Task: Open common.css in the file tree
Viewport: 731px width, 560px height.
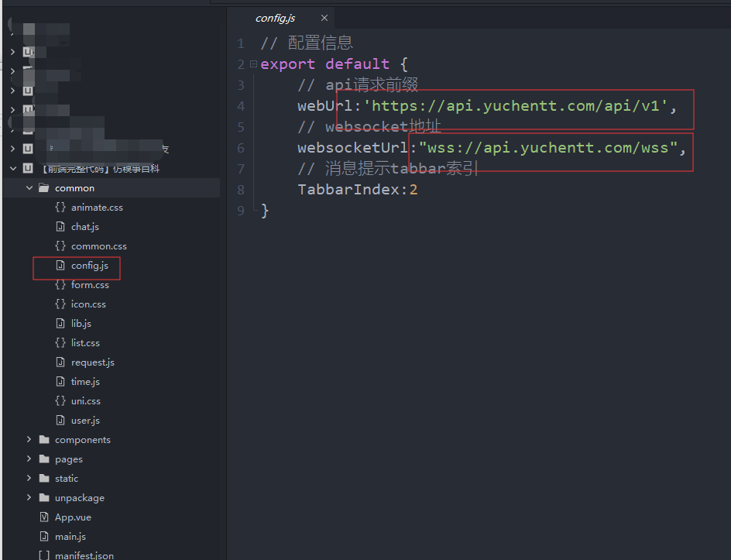Action: (99, 246)
